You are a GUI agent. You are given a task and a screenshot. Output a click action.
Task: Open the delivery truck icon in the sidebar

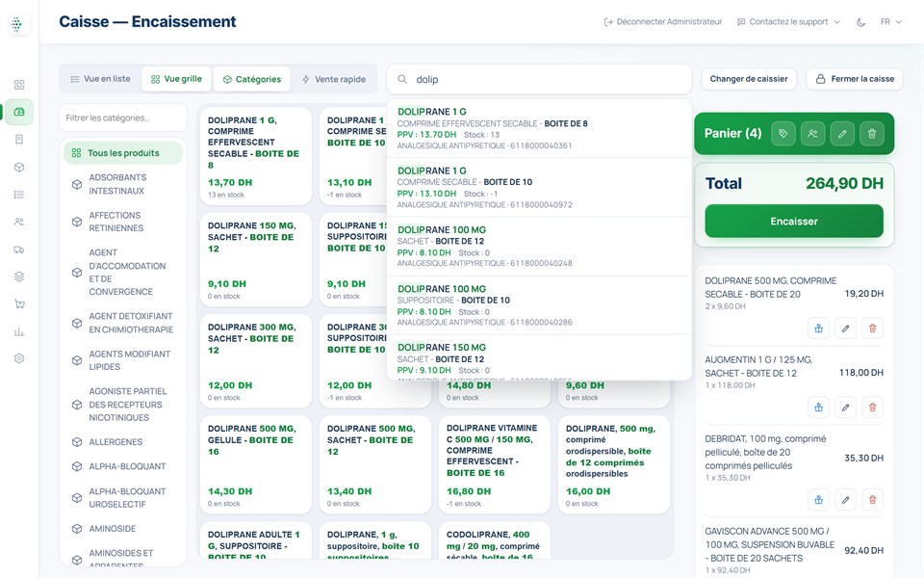(x=19, y=250)
